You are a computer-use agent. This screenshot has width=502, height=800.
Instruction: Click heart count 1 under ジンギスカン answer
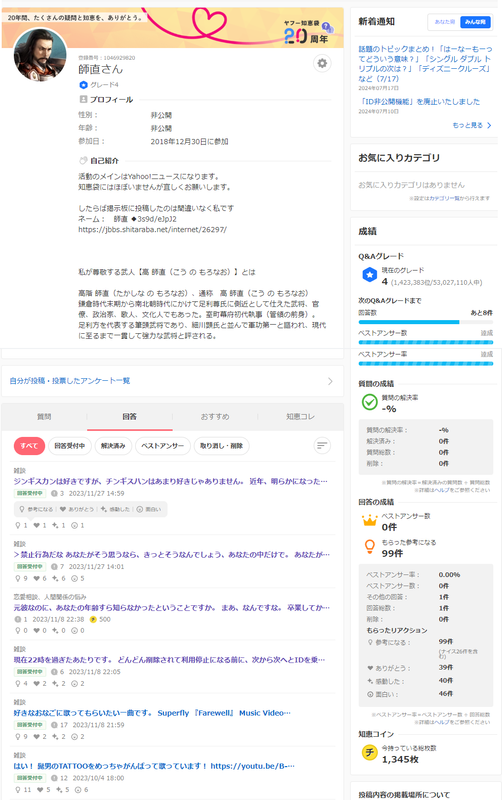pyautogui.click(x=40, y=525)
